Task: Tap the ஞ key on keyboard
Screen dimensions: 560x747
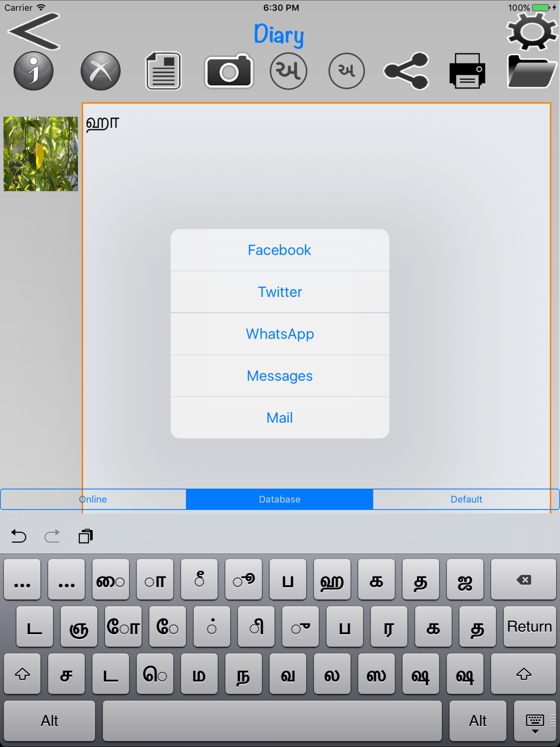Action: [79, 627]
